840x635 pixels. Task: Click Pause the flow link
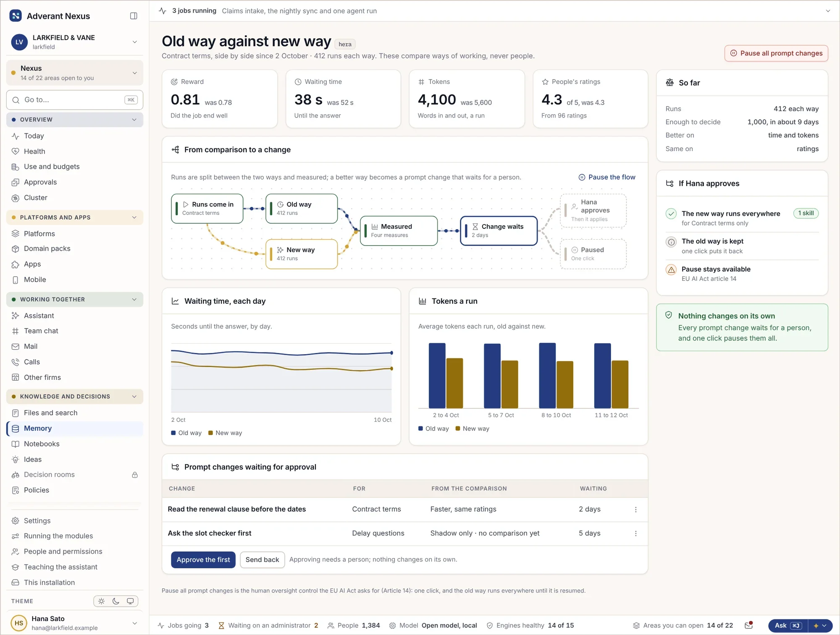pyautogui.click(x=607, y=177)
